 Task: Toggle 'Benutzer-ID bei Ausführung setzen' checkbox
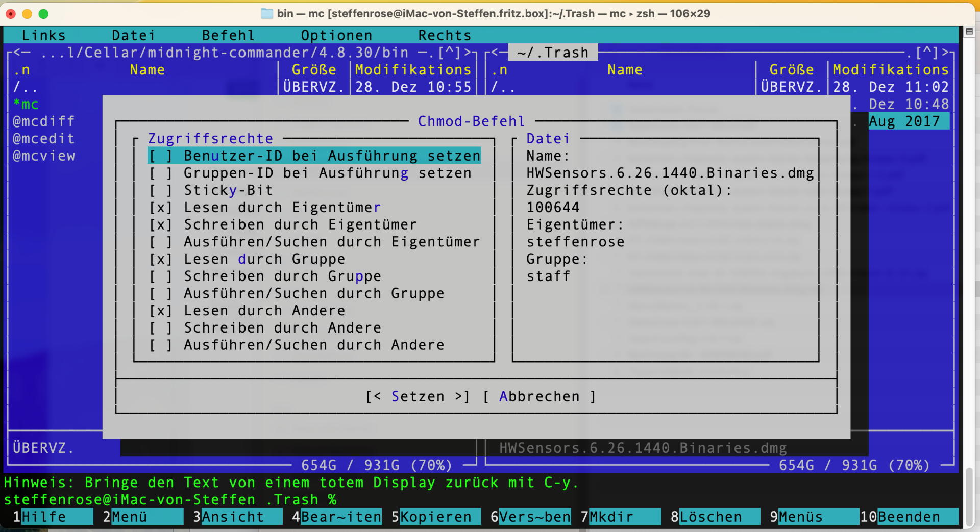[x=160, y=156]
